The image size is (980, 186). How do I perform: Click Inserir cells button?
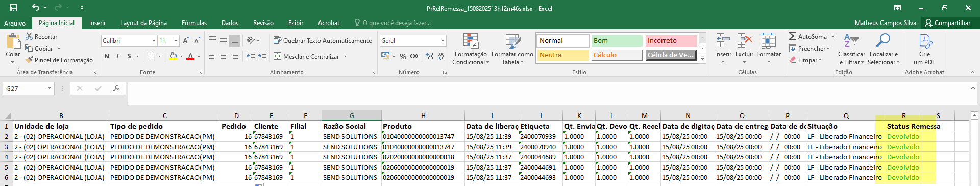[x=723, y=49]
